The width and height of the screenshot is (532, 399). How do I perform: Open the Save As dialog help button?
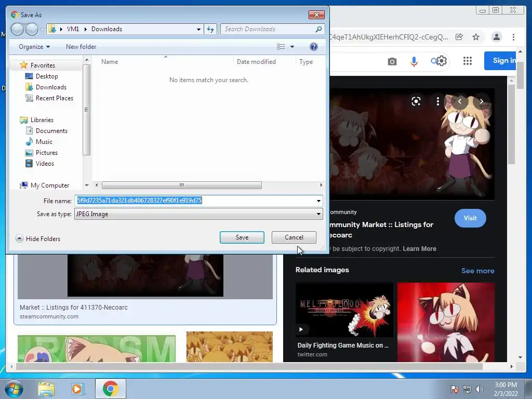point(314,46)
